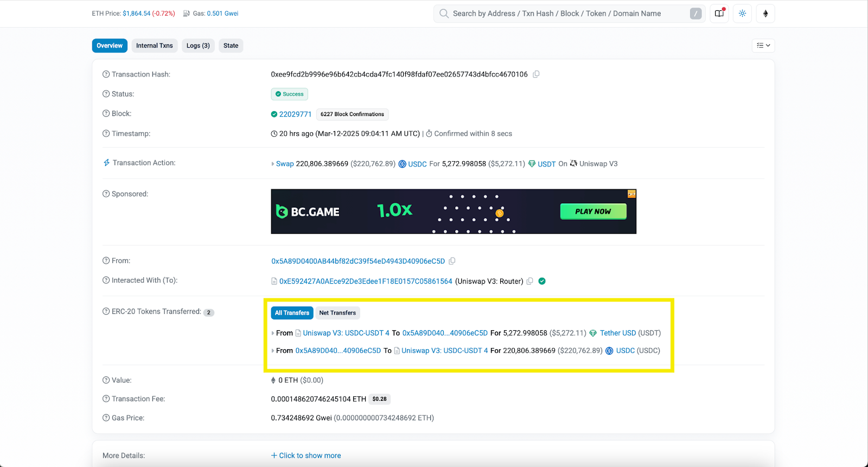Click the USDC token icon in Transaction Action
868x467 pixels.
pos(403,164)
